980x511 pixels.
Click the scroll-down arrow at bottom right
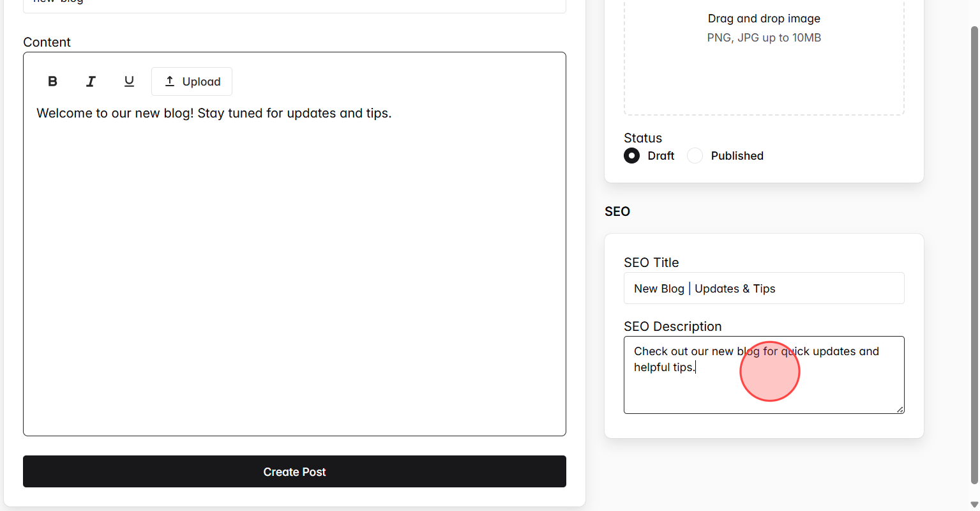pos(975,505)
